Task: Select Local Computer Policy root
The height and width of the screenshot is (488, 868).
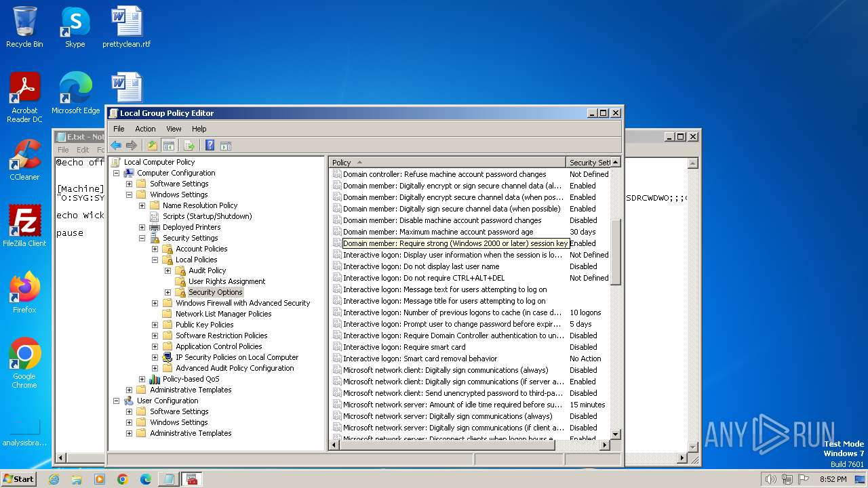Action: (x=159, y=162)
